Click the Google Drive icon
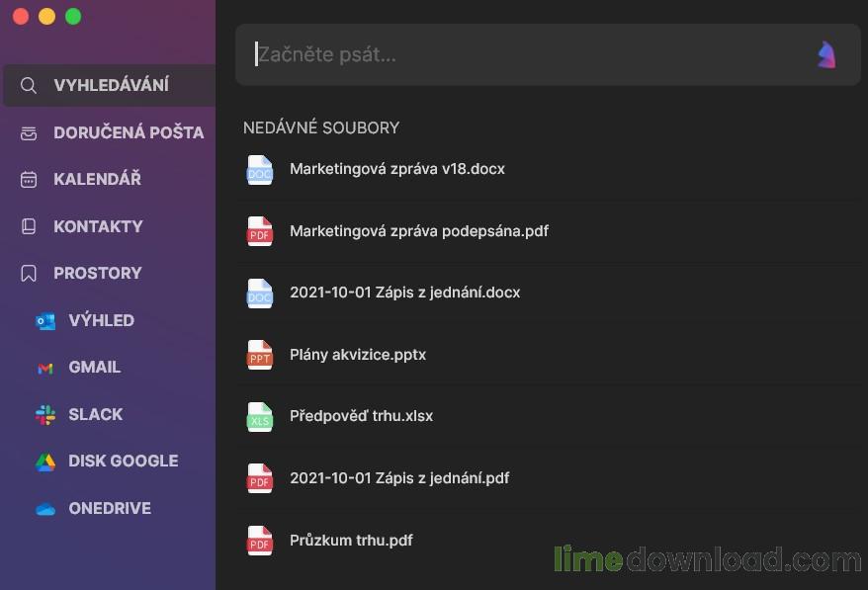The height and width of the screenshot is (590, 868). [45, 462]
